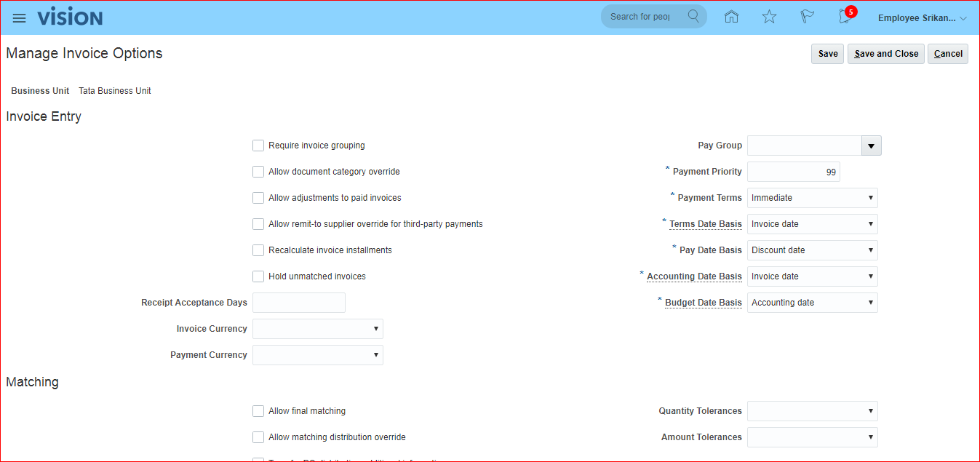Enable Require invoice grouping checkbox

coord(258,146)
